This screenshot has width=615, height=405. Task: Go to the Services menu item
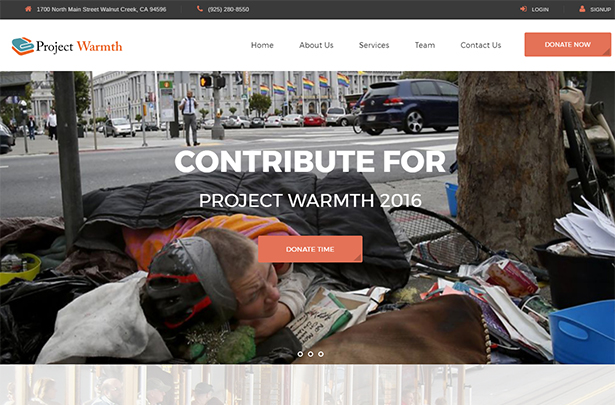coord(374,45)
